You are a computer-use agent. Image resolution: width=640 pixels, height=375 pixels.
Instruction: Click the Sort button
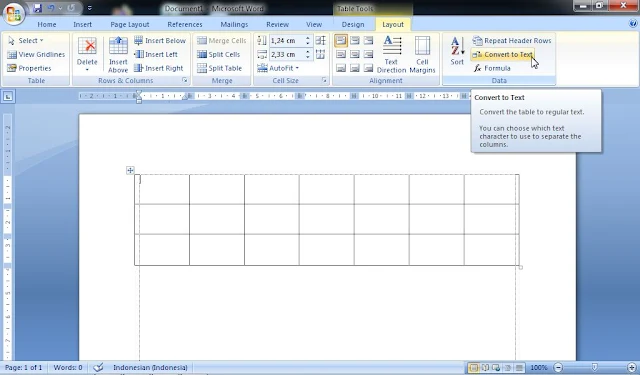457,51
